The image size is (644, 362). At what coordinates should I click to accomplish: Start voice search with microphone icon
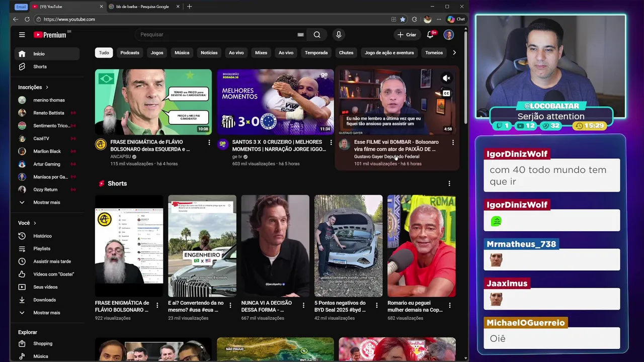point(339,35)
